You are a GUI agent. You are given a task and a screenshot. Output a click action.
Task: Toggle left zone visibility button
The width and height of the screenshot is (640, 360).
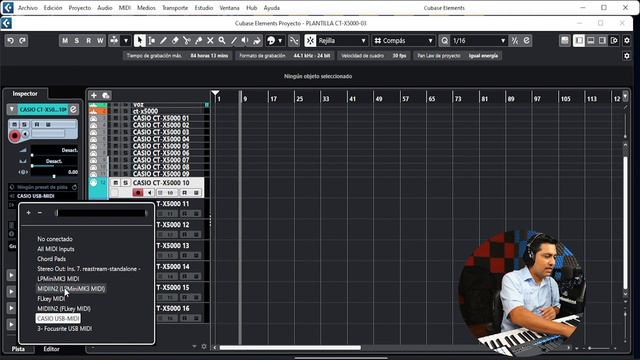point(579,41)
